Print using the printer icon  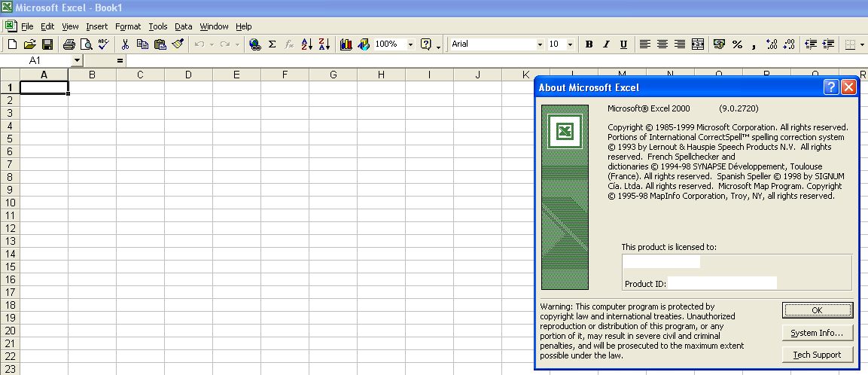(69, 44)
